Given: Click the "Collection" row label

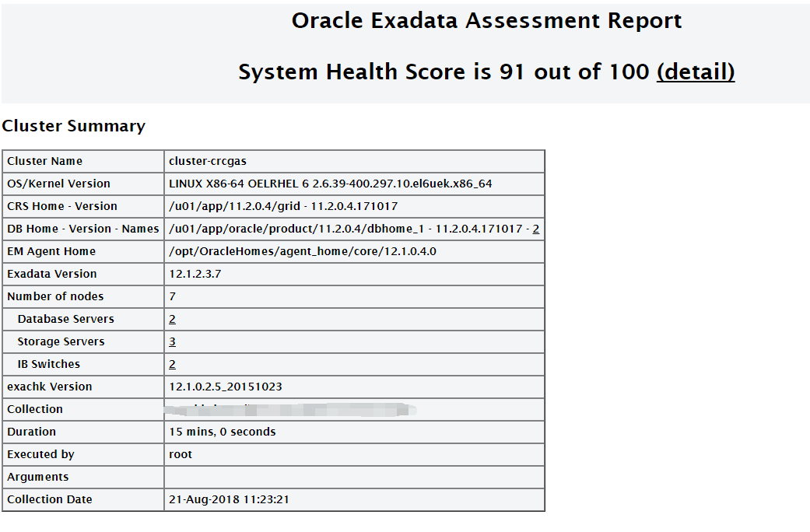Looking at the screenshot, I should click(x=35, y=409).
